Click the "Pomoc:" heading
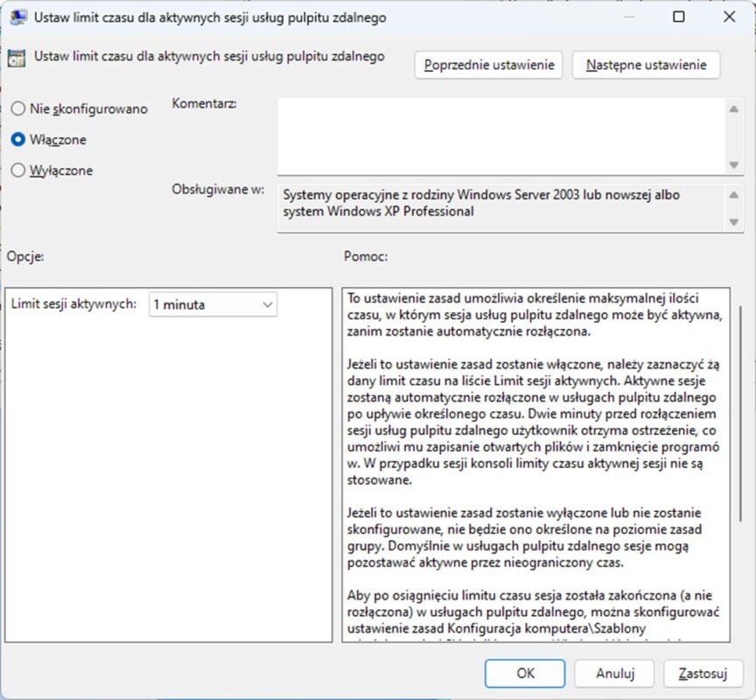756x700 pixels. pos(366,256)
